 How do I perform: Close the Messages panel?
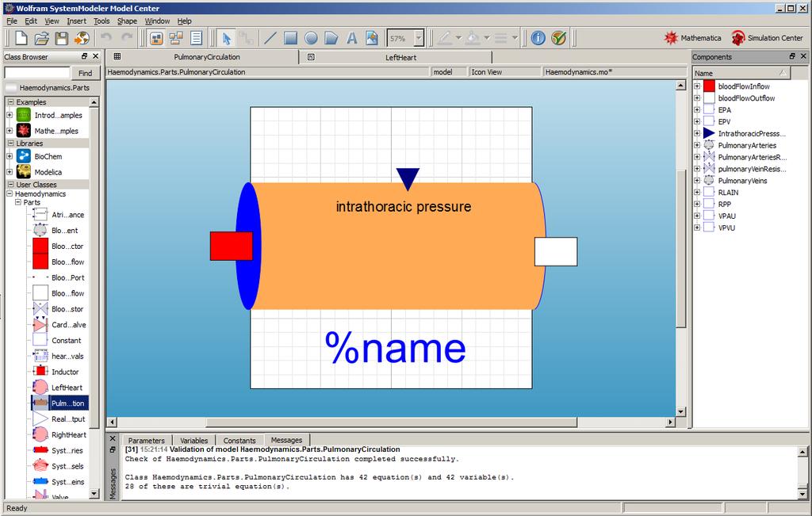click(x=113, y=438)
